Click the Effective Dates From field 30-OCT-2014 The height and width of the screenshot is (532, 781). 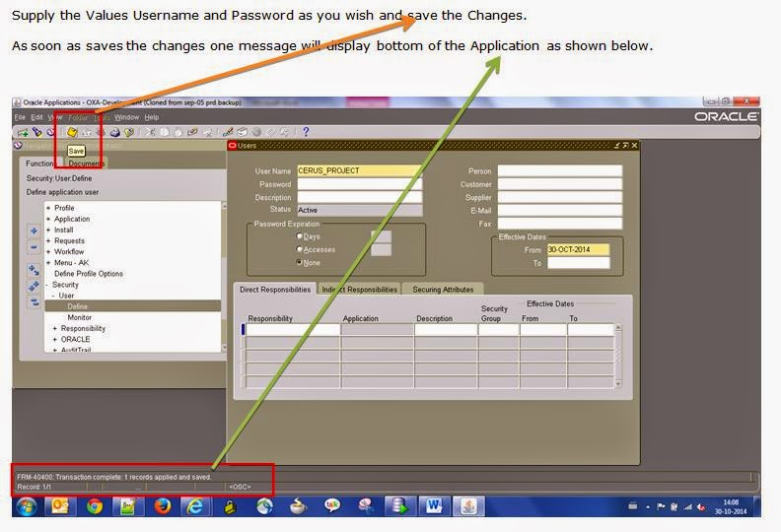pyautogui.click(x=578, y=249)
